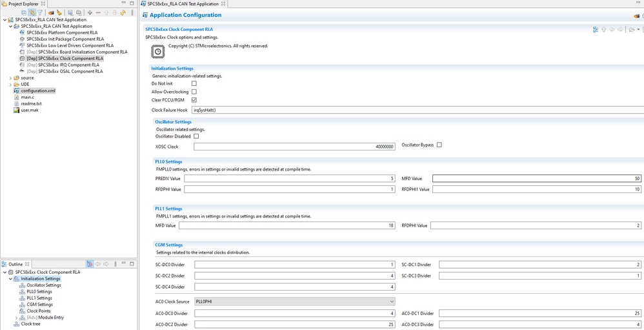644x330 pixels.
Task: Open the Project Explorer filter icon
Action: pyautogui.click(x=40, y=13)
